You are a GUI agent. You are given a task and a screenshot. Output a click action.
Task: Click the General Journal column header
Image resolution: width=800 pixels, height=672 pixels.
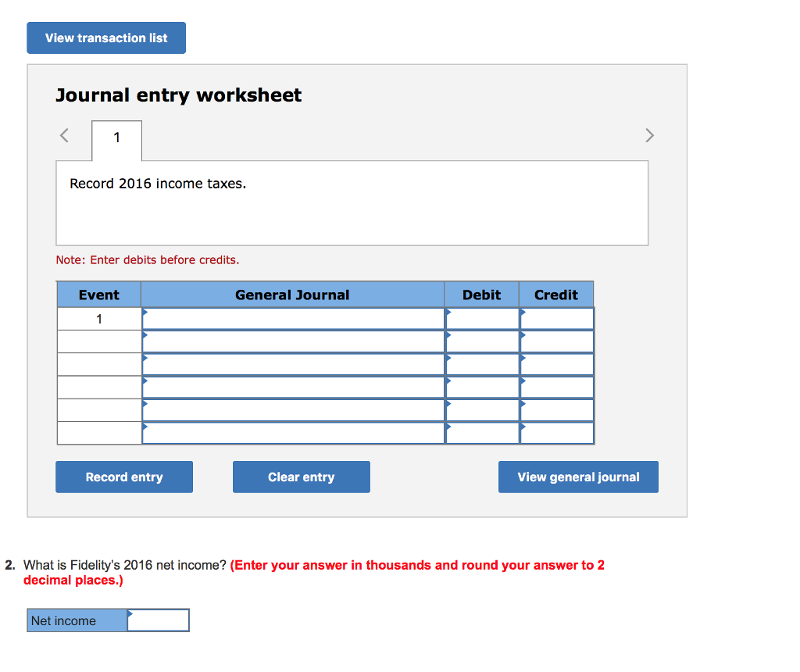click(292, 295)
